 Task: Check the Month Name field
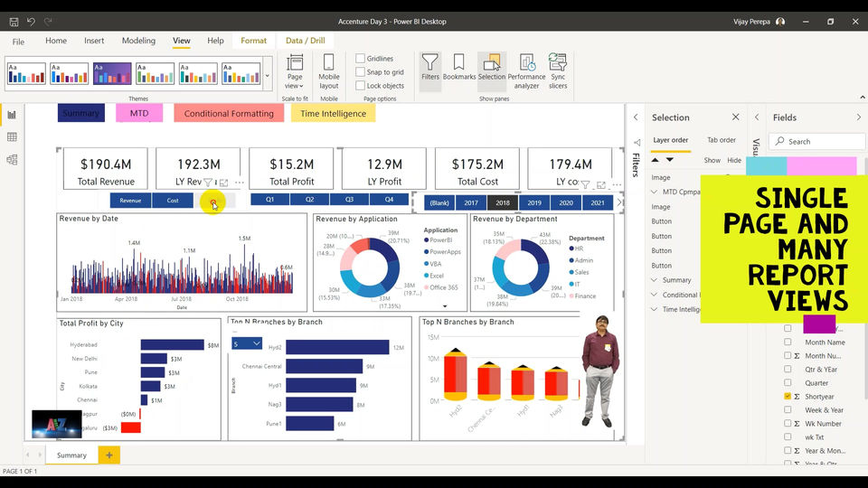tap(788, 342)
